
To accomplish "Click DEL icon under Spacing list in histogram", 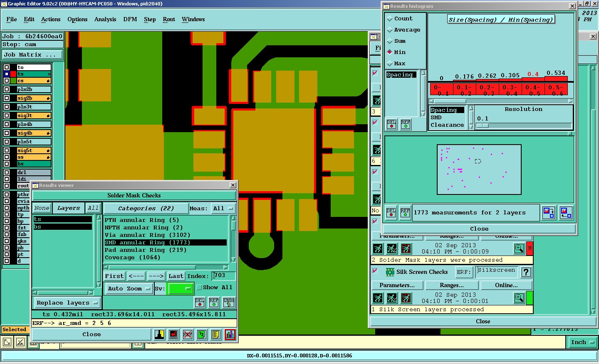I will coord(391,124).
